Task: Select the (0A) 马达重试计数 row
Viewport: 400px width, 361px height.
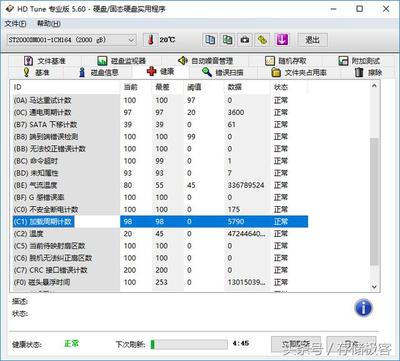Action: [x=159, y=100]
